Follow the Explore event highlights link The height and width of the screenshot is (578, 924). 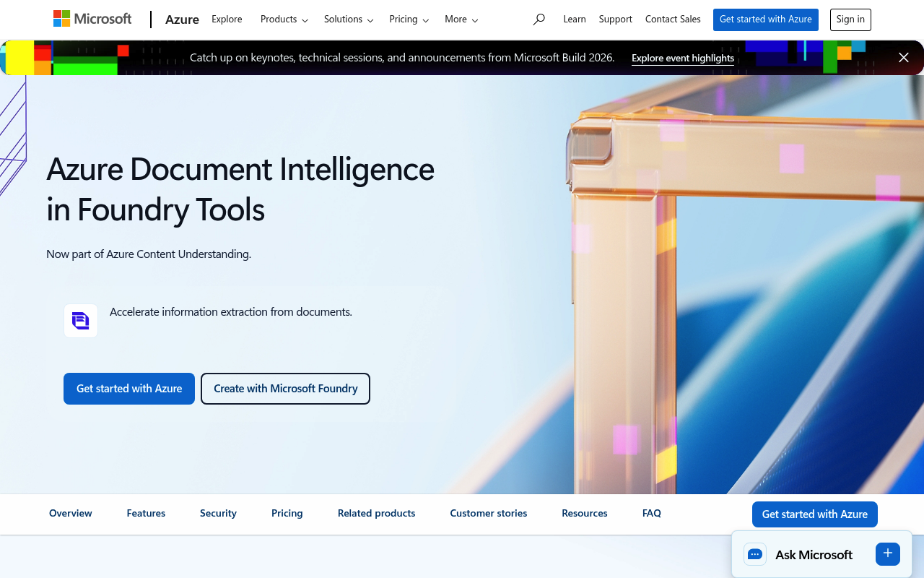pyautogui.click(x=683, y=59)
